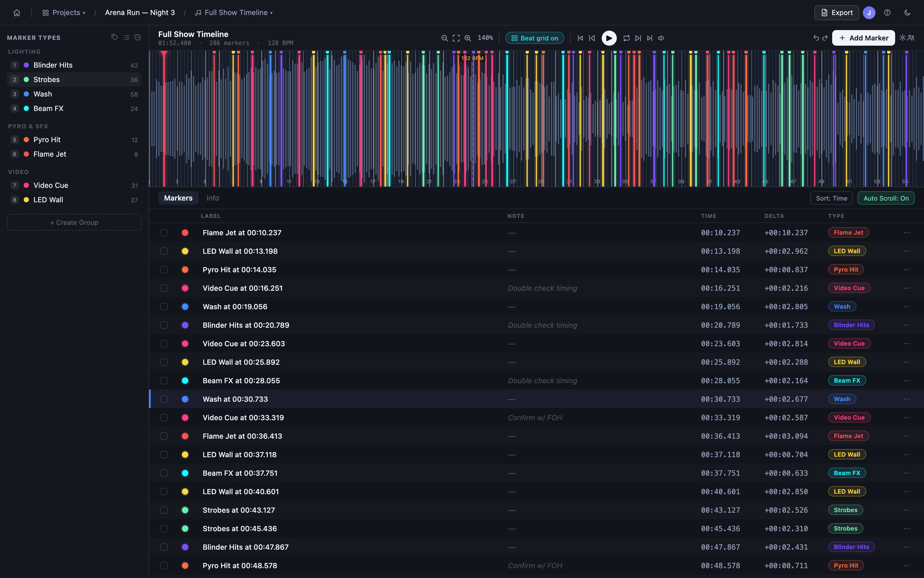Click the Flame Jet tag on 00:36.413 row
The image size is (924, 578).
848,436
